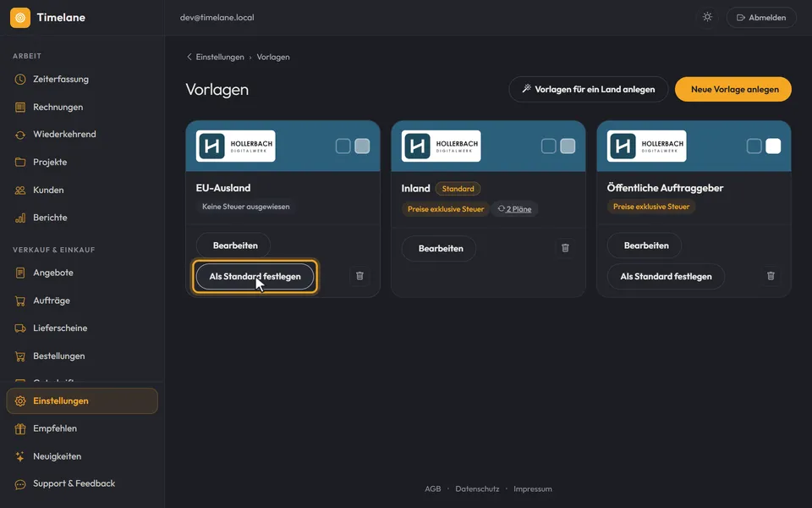Navigate to Bestellungen

82,356
